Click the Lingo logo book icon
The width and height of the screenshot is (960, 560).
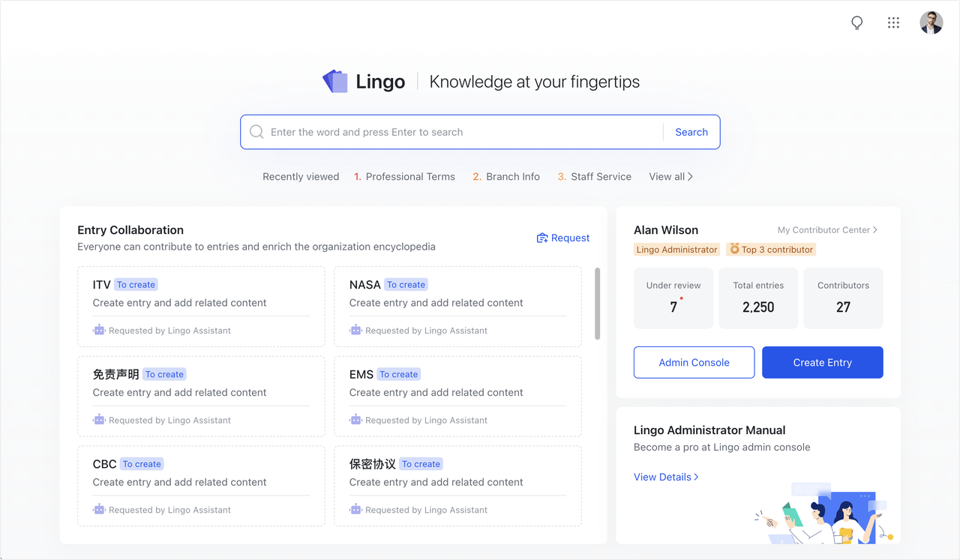334,80
